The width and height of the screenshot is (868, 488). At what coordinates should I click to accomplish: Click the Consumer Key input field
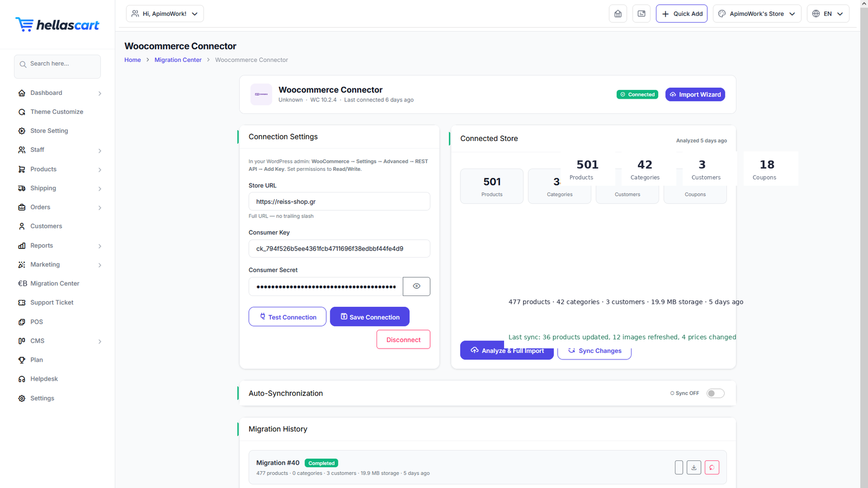(339, 249)
